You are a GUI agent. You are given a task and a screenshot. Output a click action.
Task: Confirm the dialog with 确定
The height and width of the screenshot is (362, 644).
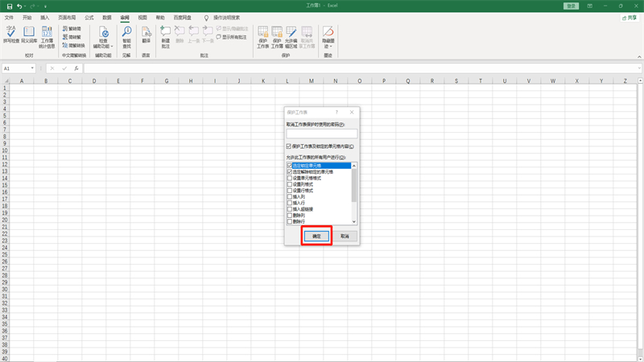(316, 237)
